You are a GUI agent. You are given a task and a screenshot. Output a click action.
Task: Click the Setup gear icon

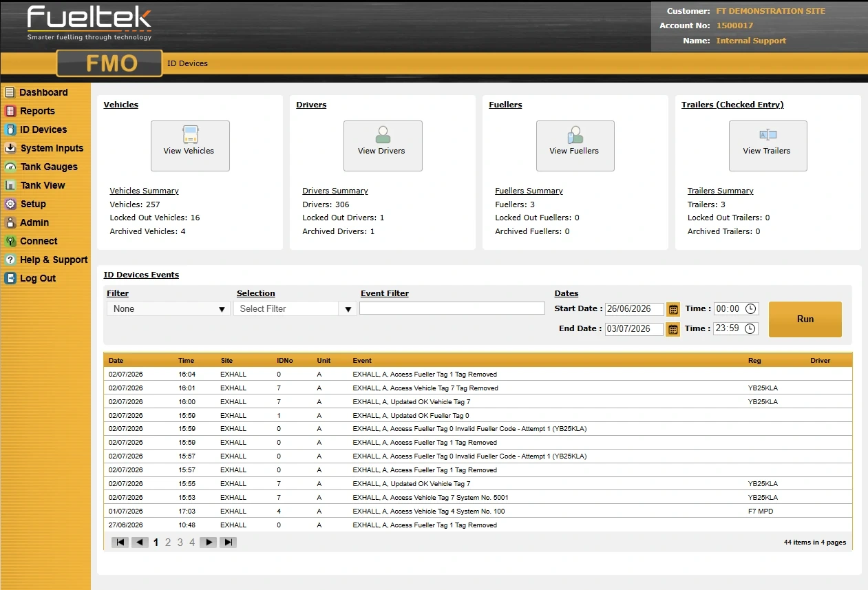[x=10, y=204]
